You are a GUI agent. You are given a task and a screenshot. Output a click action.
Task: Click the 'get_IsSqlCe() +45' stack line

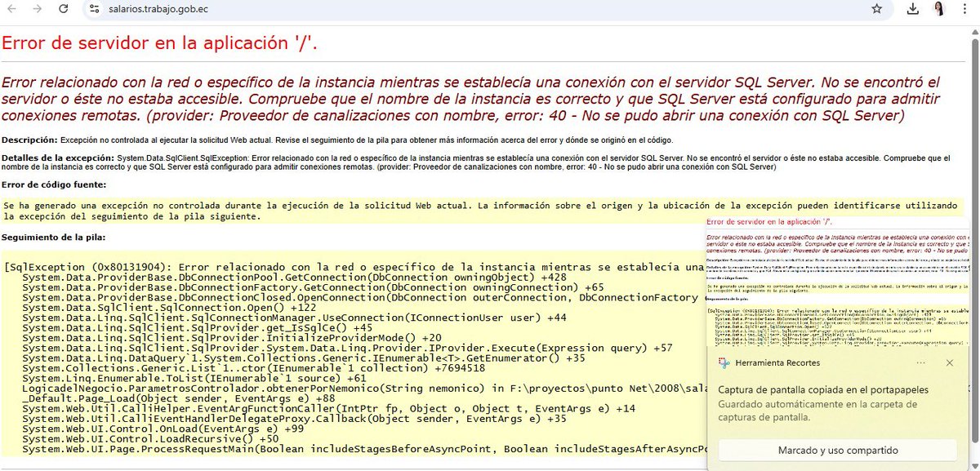click(198, 327)
